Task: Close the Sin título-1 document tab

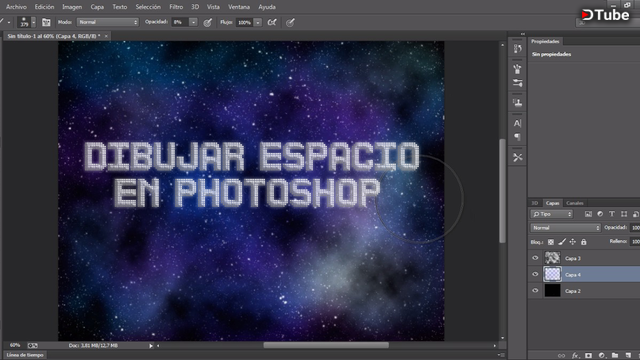Action: [106, 36]
